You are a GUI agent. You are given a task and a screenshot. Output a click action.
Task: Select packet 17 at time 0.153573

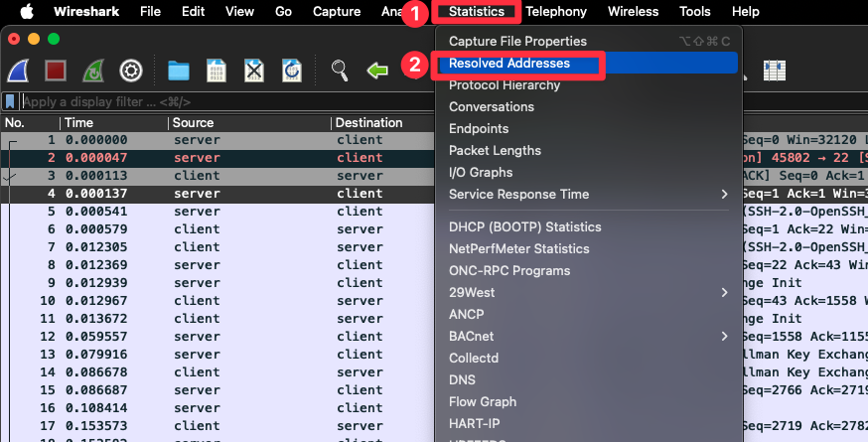[x=218, y=426]
